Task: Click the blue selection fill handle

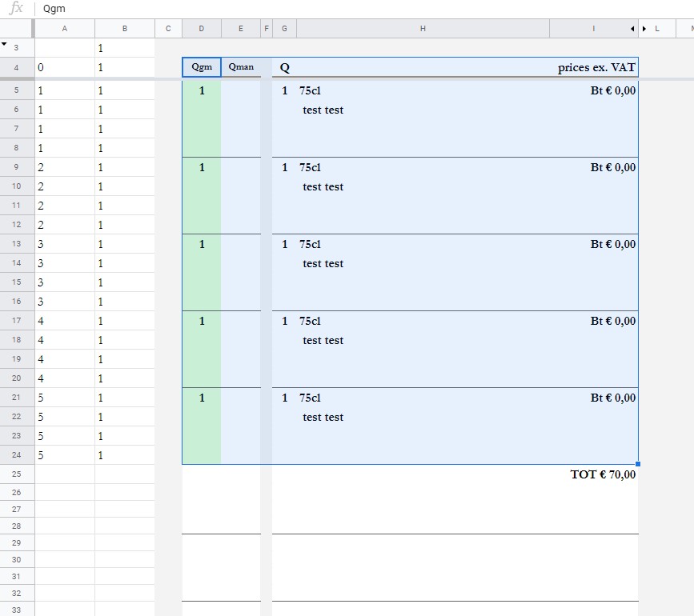Action: pyautogui.click(x=638, y=462)
